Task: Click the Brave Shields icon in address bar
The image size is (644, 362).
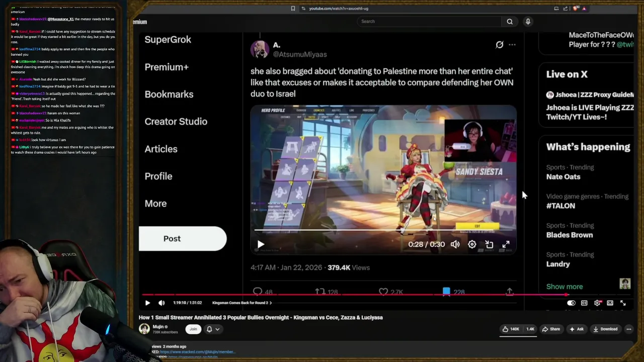Action: pos(576,9)
